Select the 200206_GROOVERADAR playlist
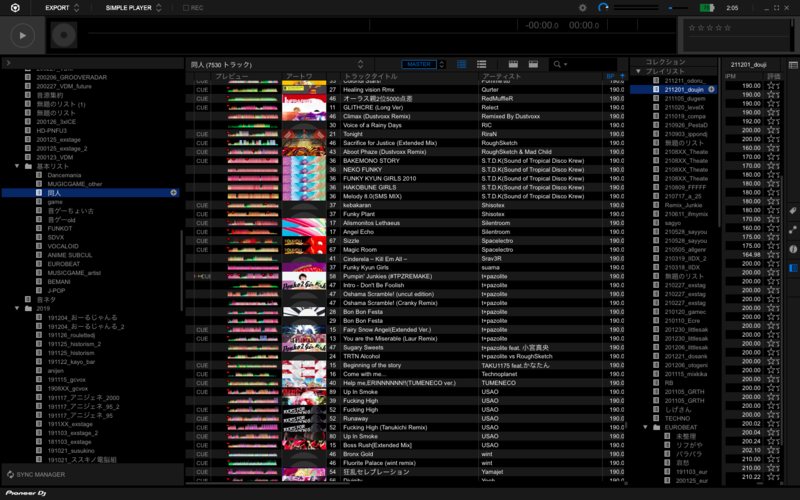800x500 pixels. (71, 78)
